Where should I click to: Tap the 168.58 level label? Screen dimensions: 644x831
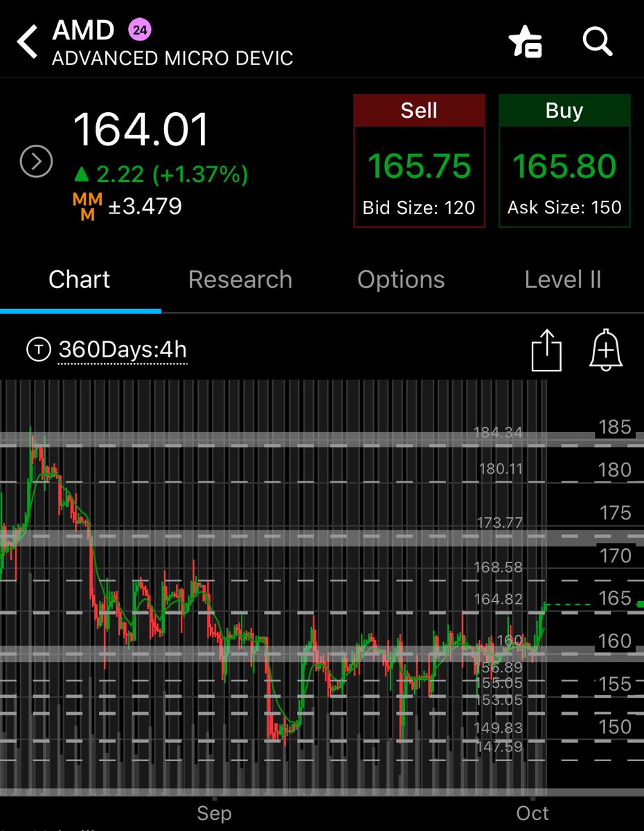[x=498, y=568]
